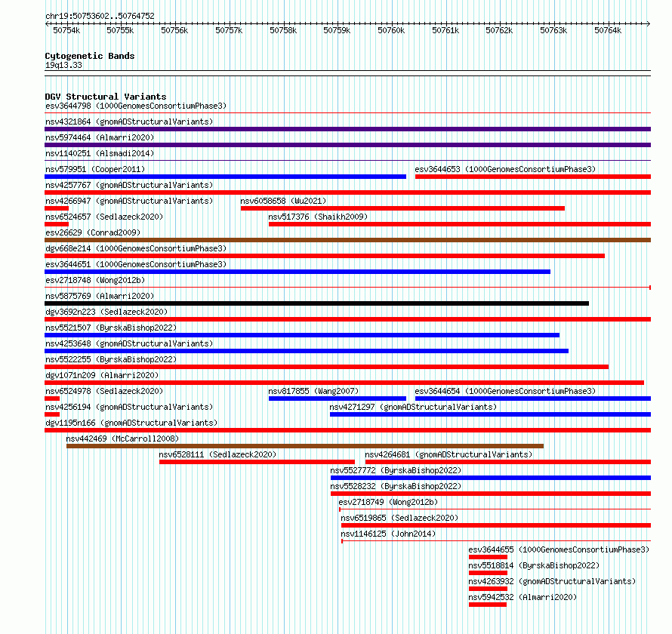
Task: Open nsv5942532 (Almarri2020) label
Action: 522,597
